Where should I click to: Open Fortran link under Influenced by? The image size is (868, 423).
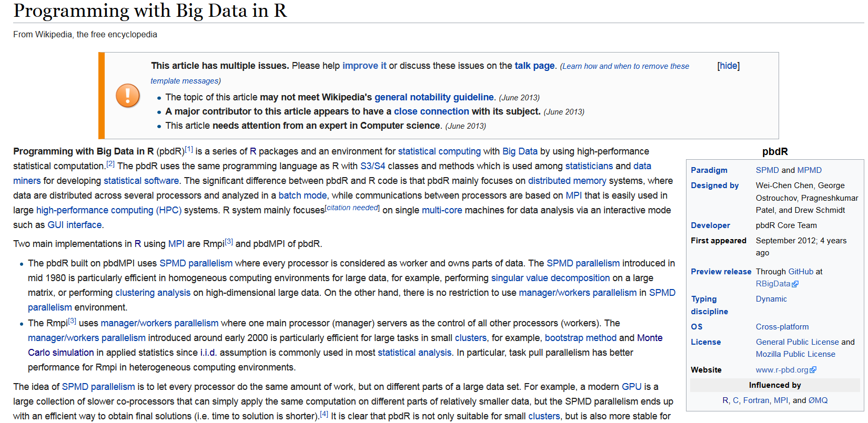click(x=756, y=400)
